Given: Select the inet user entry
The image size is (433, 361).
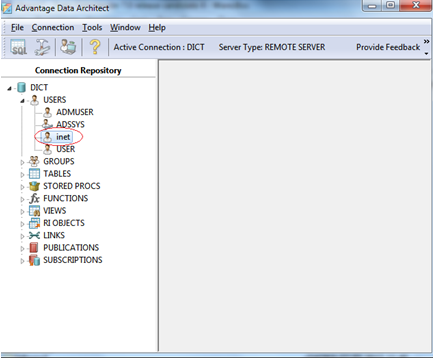Looking at the screenshot, I should click(63, 137).
